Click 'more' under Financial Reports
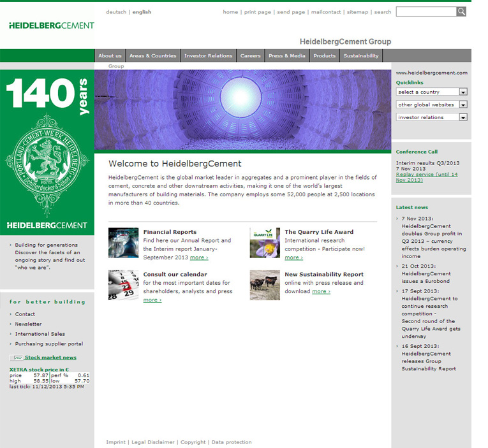 click(199, 257)
